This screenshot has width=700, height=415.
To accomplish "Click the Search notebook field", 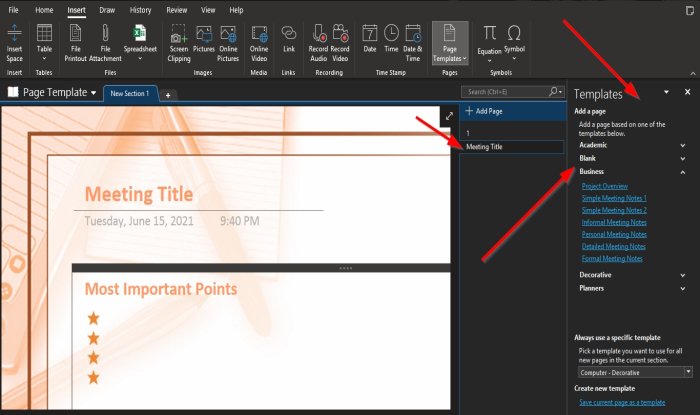I will tap(507, 92).
